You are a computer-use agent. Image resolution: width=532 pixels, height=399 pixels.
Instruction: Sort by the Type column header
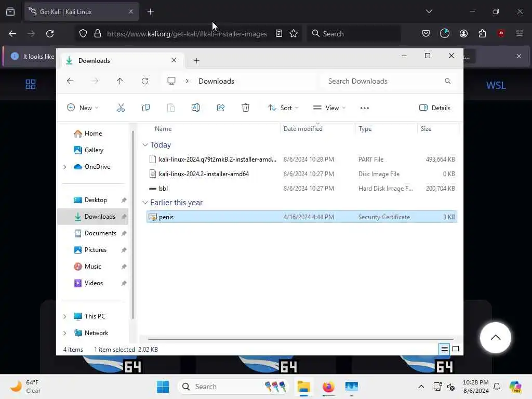tap(386, 129)
